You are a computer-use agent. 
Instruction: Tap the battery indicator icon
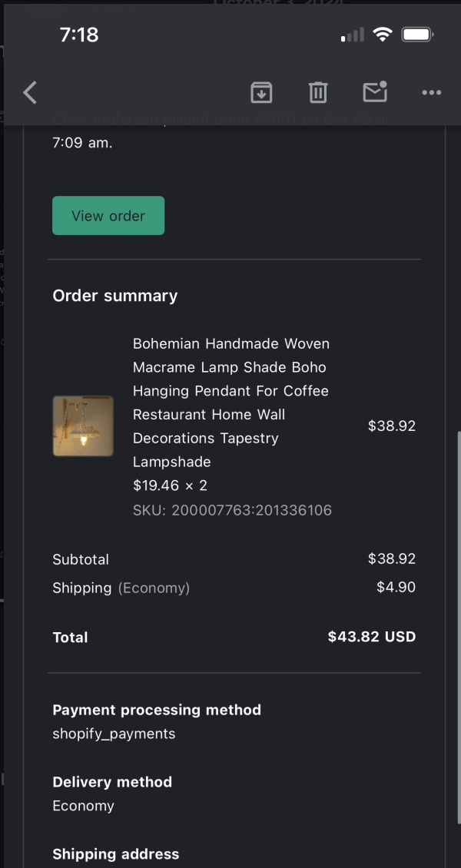coord(418,35)
